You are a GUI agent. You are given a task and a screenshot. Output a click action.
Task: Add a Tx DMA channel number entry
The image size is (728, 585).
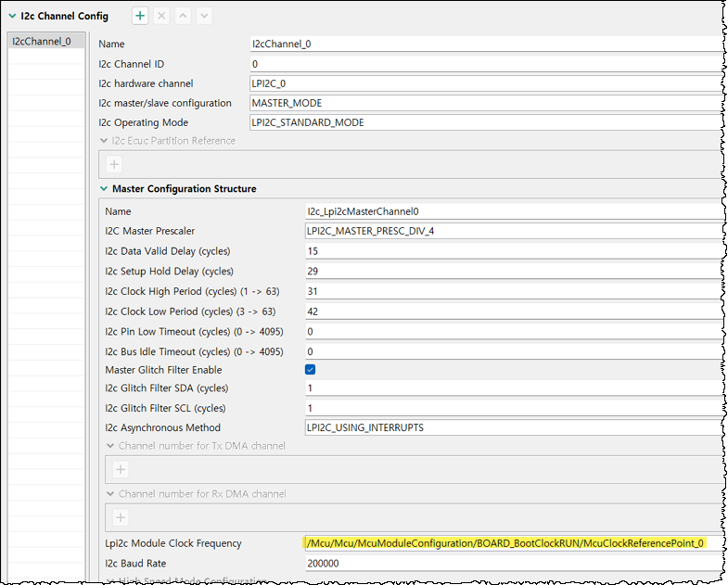point(121,469)
